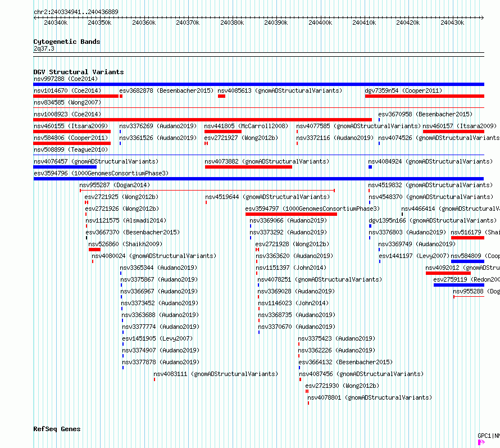500x448 pixels.
Task: Select nsv3369749 (Audano2019) label
Action: click(417, 244)
